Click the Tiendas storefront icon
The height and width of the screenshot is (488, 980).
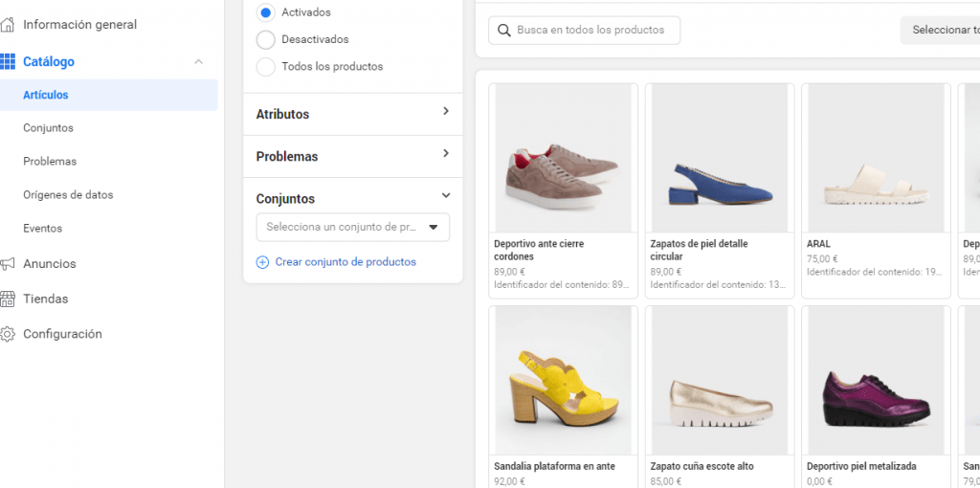coord(7,299)
